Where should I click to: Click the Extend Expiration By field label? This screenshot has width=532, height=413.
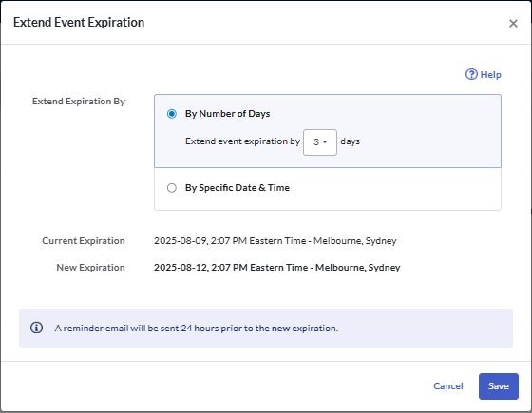click(79, 102)
